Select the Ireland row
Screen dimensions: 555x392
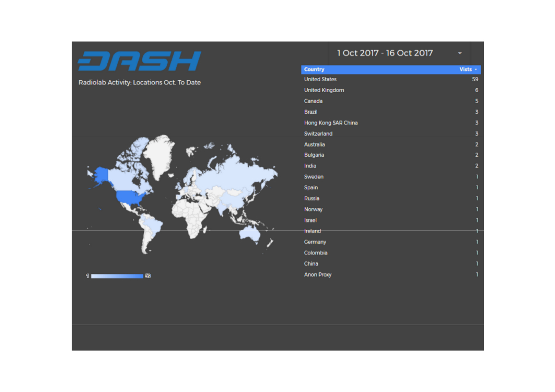391,231
